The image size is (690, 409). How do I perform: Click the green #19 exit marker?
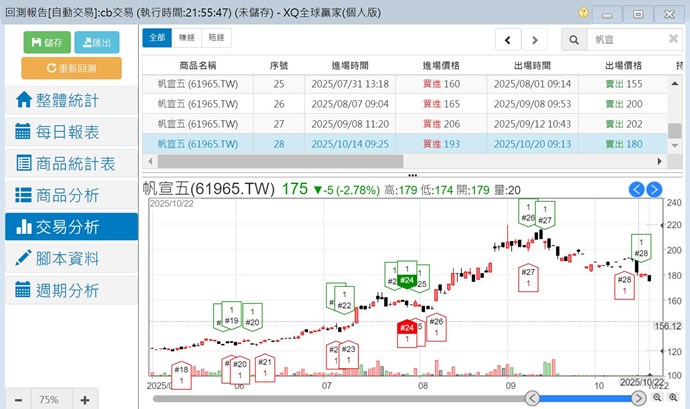(x=231, y=315)
